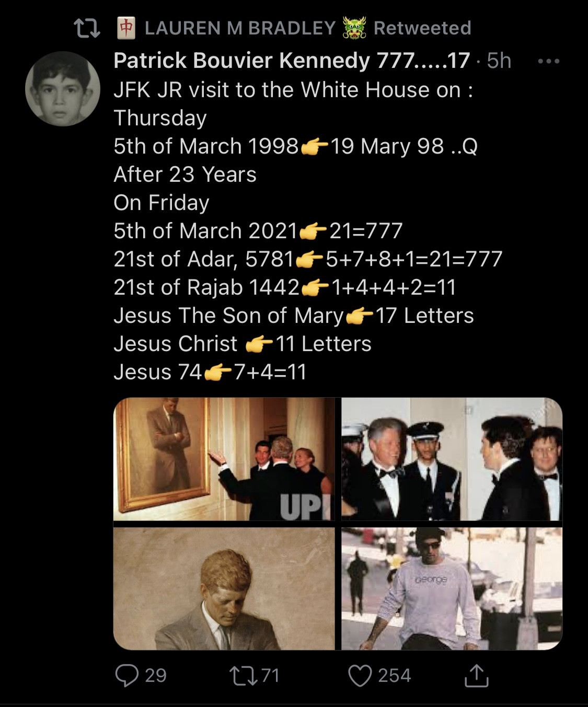
Task: Tap the tweet line '5th of March 2021'
Action: pyautogui.click(x=205, y=231)
